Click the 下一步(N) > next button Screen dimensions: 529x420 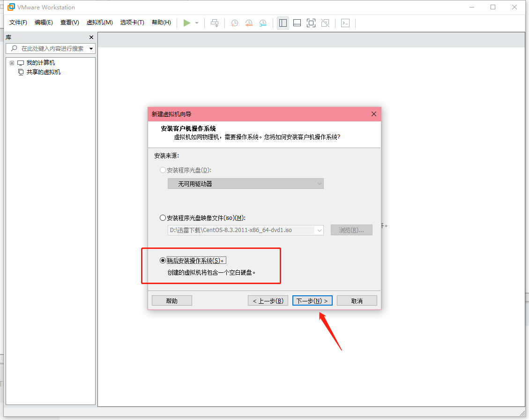tap(313, 301)
